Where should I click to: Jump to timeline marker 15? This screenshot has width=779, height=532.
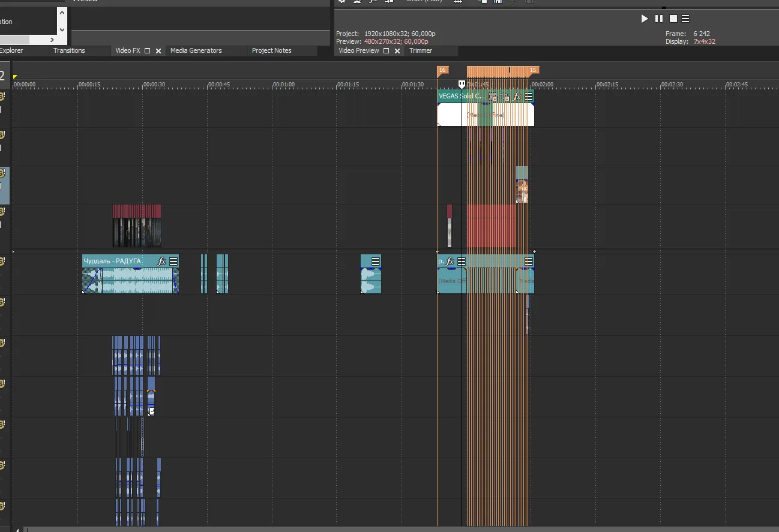[533, 70]
